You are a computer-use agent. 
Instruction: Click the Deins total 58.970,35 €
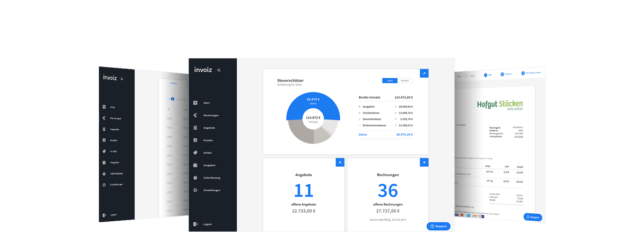point(405,136)
